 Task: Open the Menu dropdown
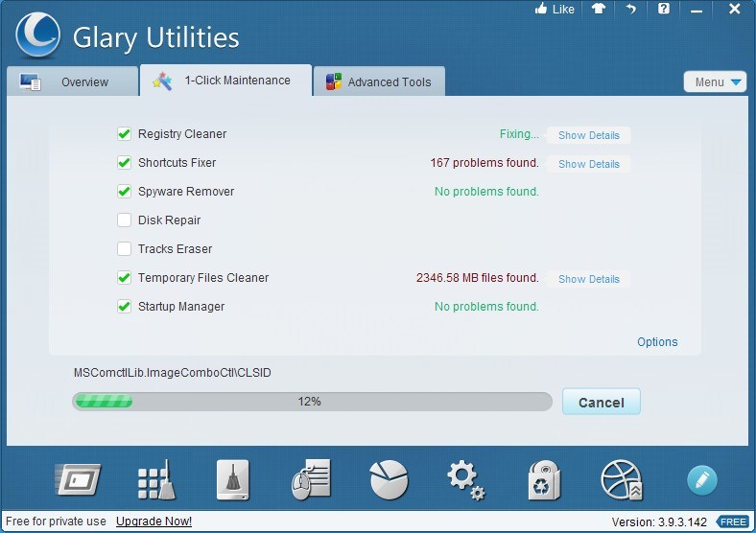[x=715, y=81]
